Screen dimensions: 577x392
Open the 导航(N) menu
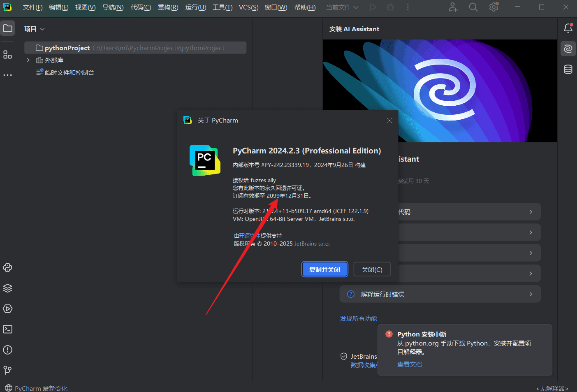[113, 7]
